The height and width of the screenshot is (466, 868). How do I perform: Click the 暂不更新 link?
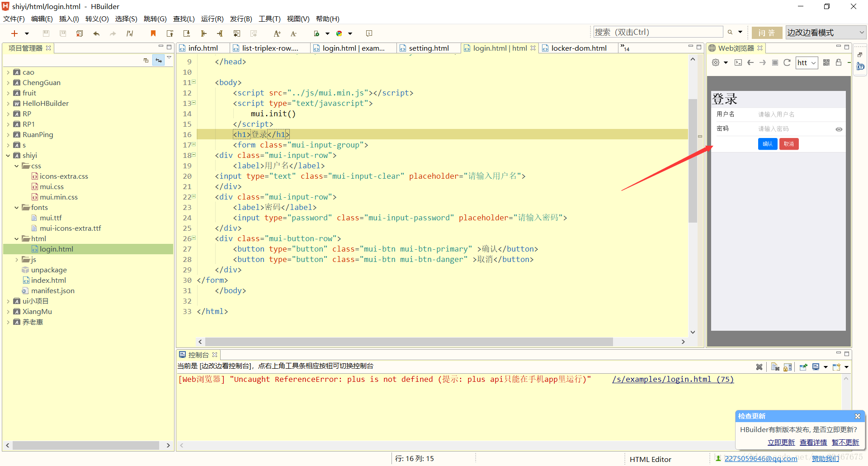(845, 442)
